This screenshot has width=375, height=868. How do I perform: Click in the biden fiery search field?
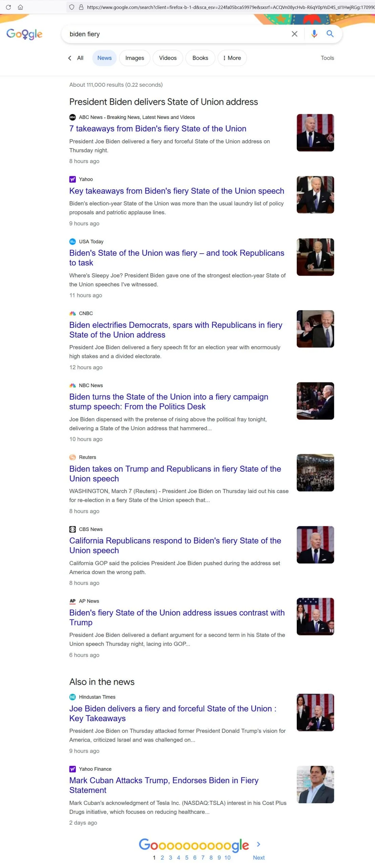tap(176, 34)
